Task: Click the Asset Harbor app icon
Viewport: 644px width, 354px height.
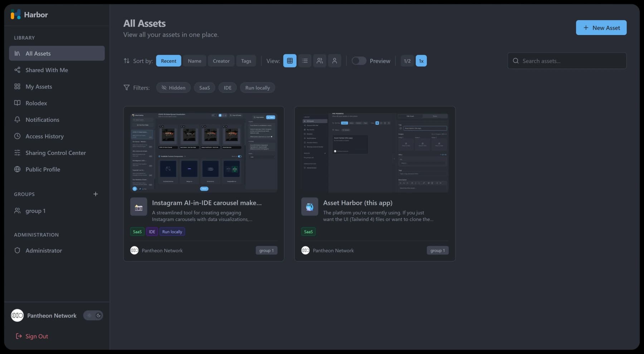Action: click(x=309, y=207)
